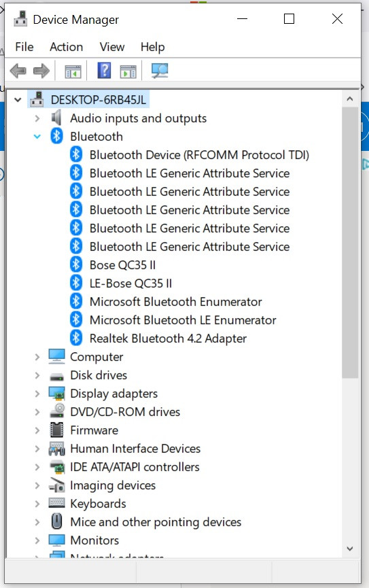Click the scrollbar down arrow
Viewport: 369px width, 588px height.
point(350,549)
